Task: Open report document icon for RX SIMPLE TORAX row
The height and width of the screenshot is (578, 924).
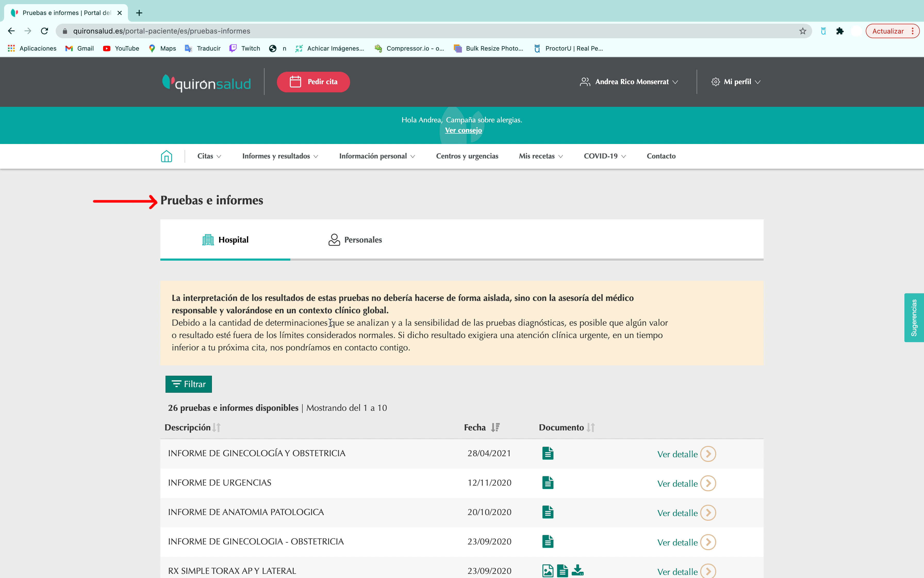Action: click(x=563, y=571)
